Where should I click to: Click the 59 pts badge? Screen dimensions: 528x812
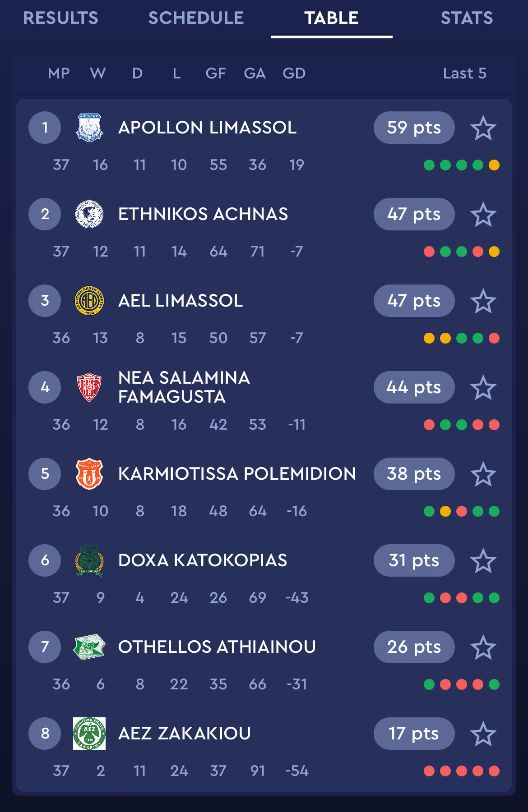pyautogui.click(x=414, y=128)
